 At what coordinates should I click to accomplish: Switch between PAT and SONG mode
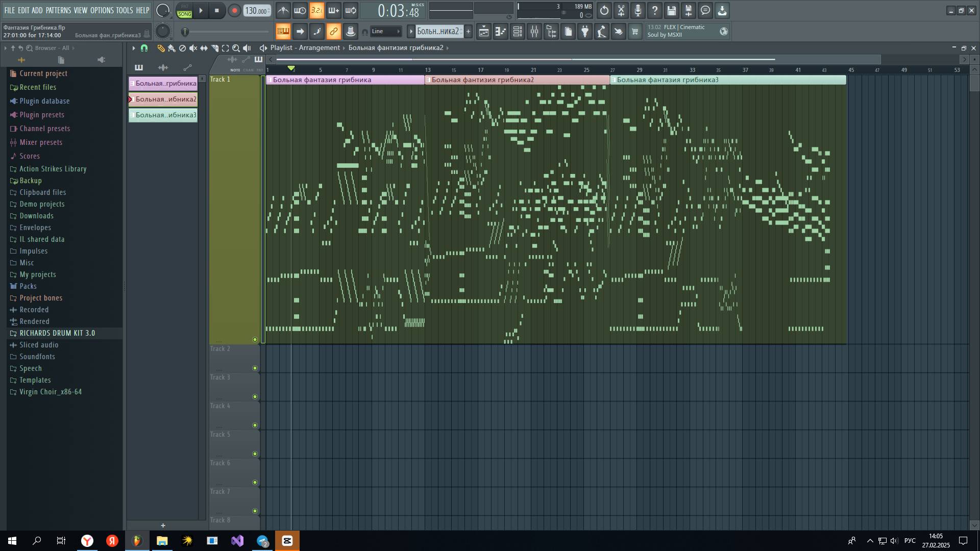(184, 11)
